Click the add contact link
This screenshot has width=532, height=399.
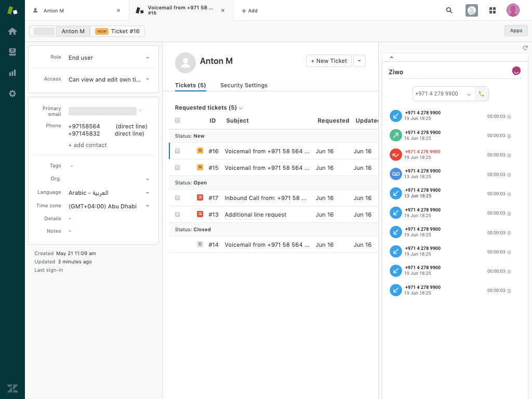pos(88,145)
